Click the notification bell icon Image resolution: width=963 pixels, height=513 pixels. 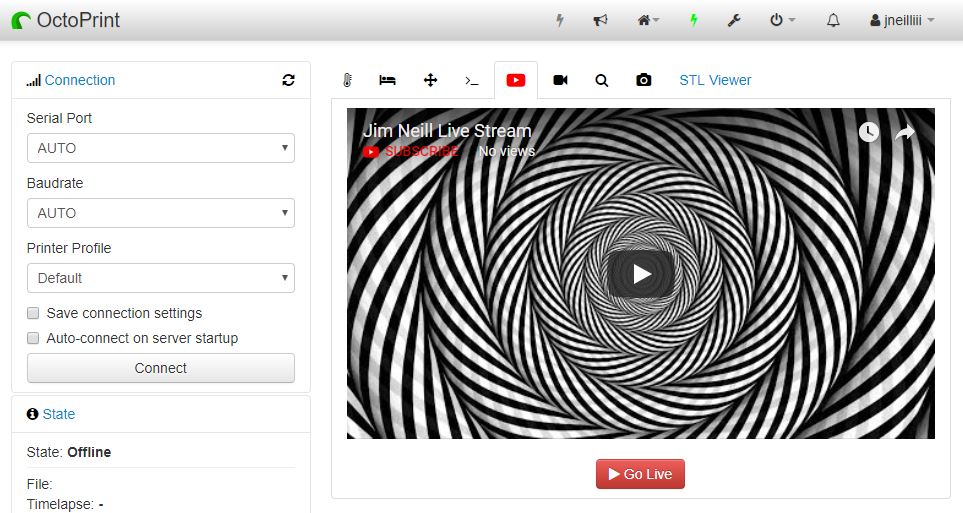point(833,20)
